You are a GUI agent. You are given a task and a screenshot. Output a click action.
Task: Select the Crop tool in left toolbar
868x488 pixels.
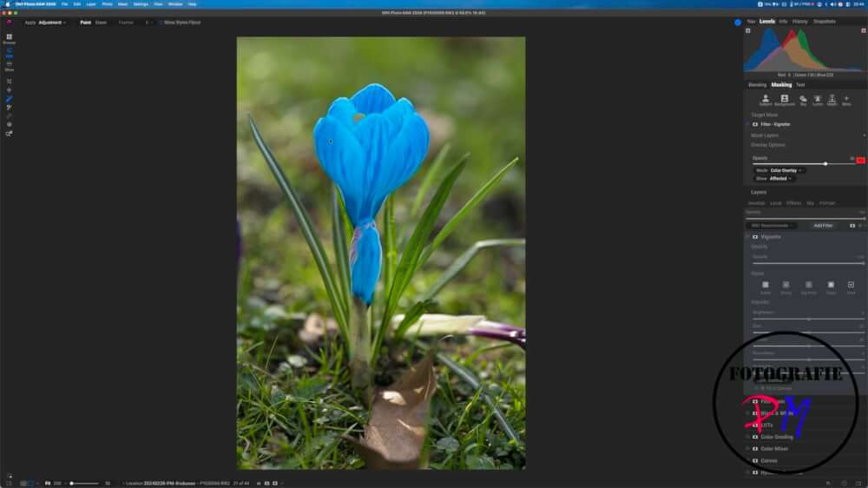[x=9, y=81]
